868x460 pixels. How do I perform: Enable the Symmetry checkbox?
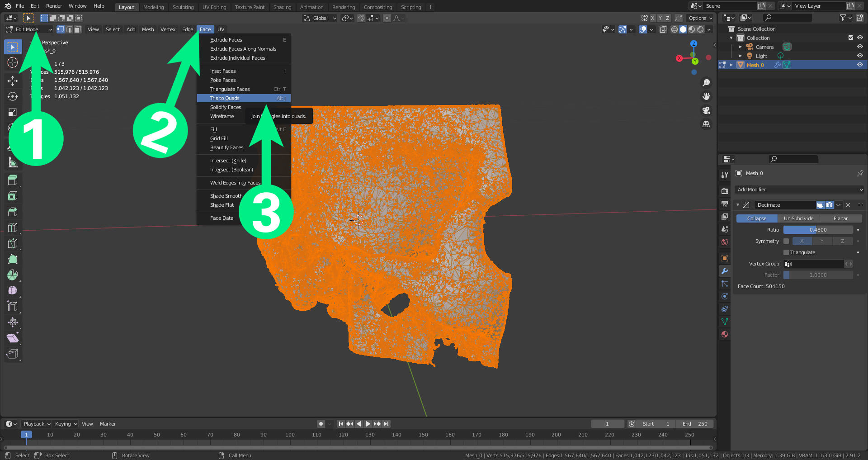(x=786, y=241)
